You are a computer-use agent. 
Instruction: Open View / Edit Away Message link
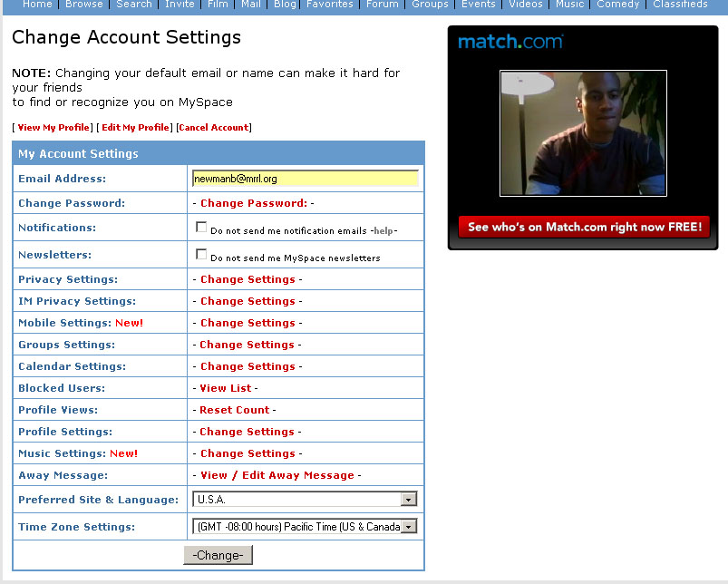click(277, 475)
